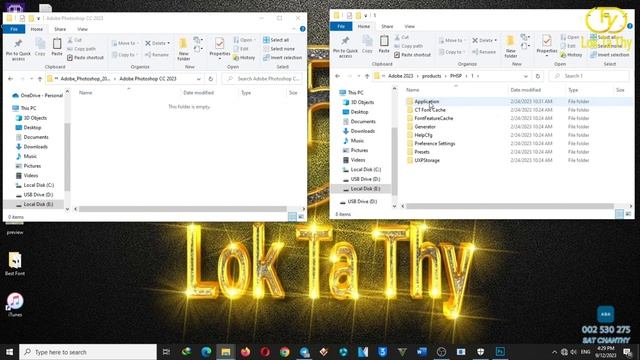Image resolution: width=640 pixels, height=360 pixels.
Task: Click Invert selection in left window
Action: click(282, 58)
